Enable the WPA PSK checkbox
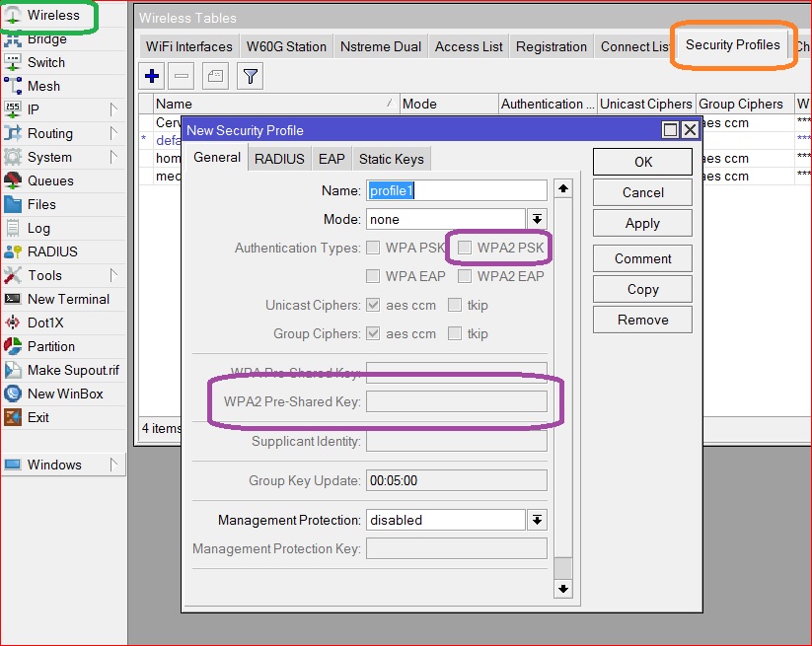 pyautogui.click(x=373, y=248)
